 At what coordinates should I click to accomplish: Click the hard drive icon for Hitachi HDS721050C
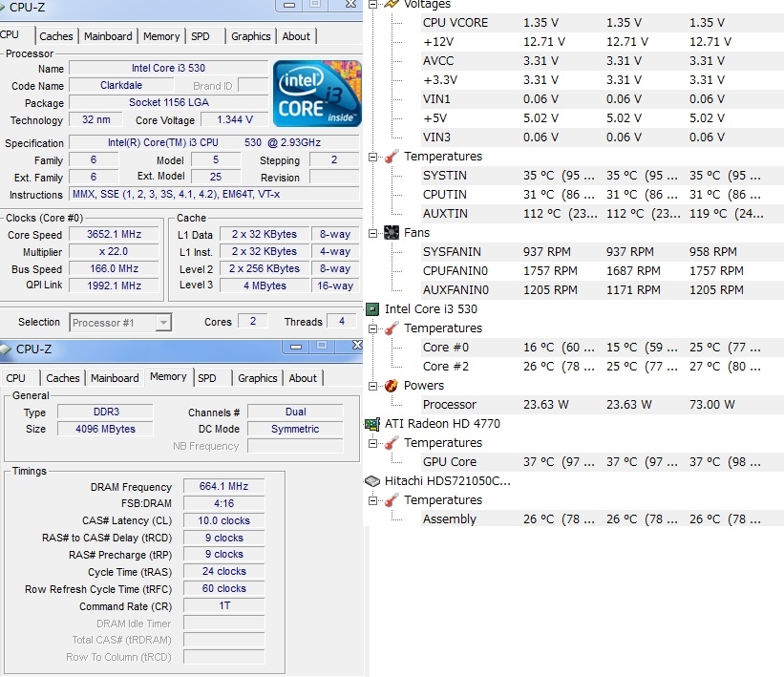point(372,481)
